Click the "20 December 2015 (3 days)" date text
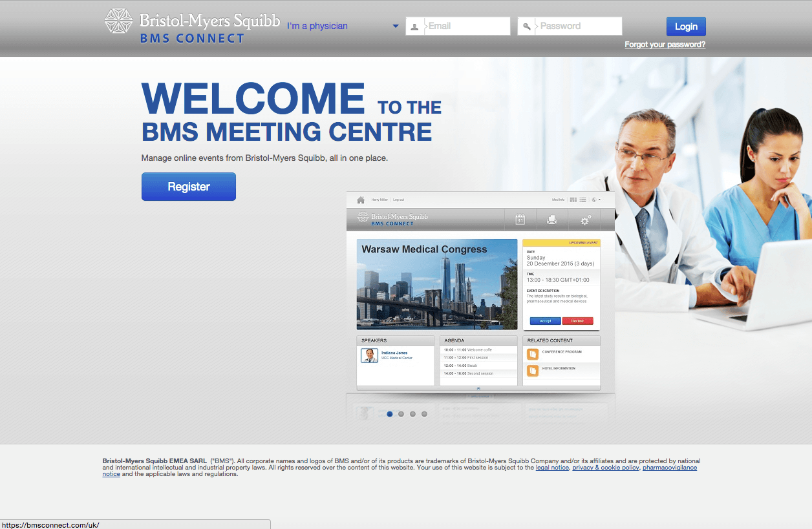The image size is (812, 529). tap(559, 264)
